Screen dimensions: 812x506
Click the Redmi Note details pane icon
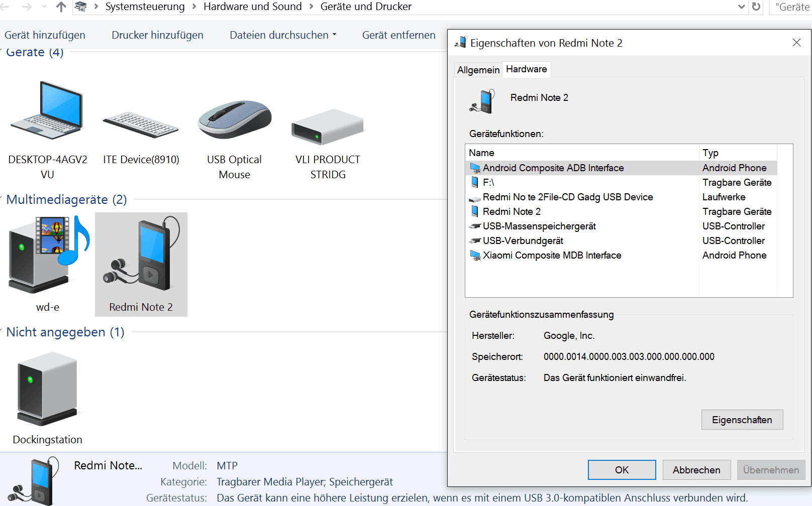pyautogui.click(x=35, y=481)
